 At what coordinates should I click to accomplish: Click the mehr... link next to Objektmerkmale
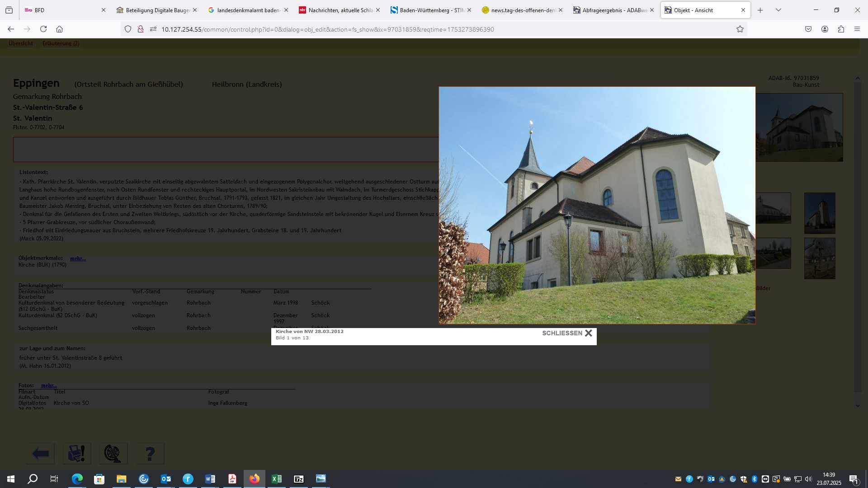coord(78,258)
